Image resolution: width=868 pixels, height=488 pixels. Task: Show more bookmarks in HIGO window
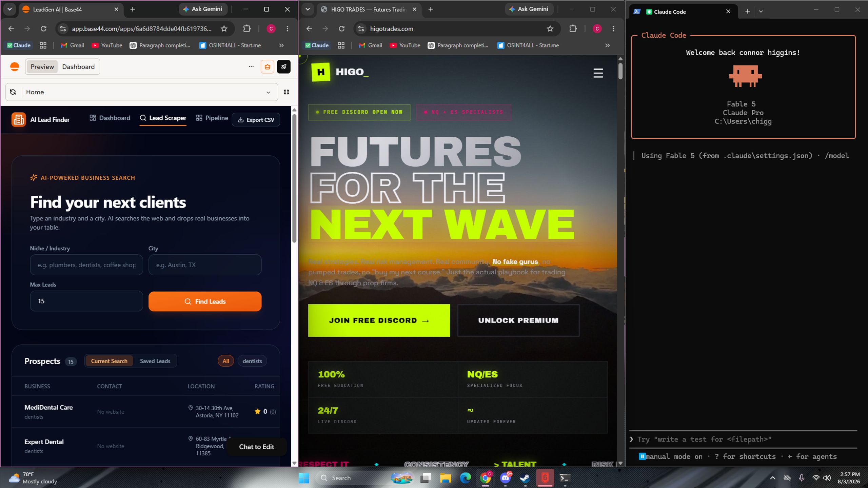(x=608, y=45)
